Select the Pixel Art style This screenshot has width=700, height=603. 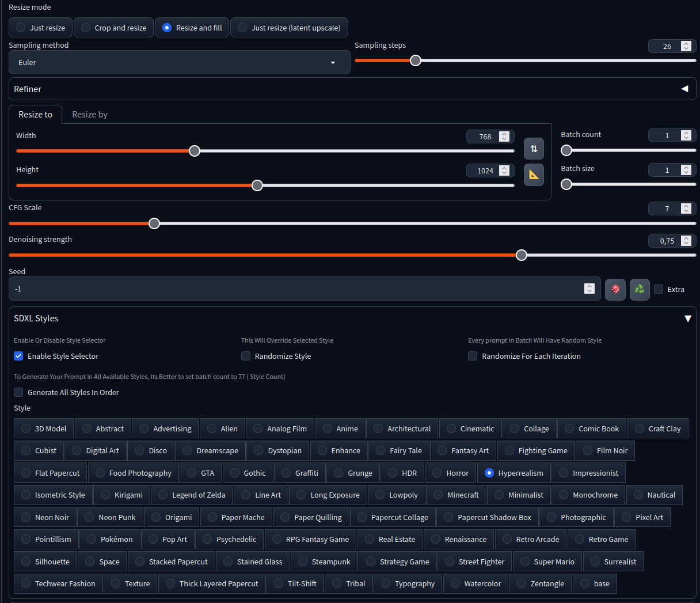(642, 517)
